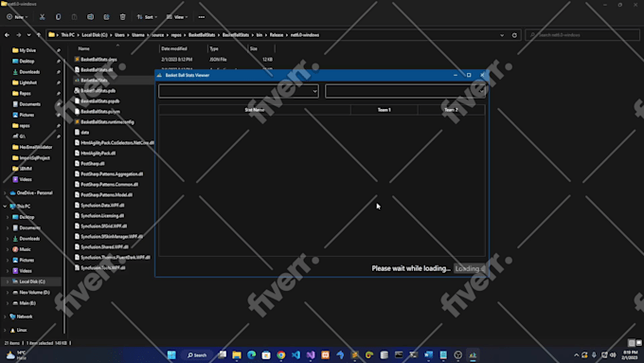Show hidden system tray icons chevron
644x363 pixels.
tap(576, 354)
